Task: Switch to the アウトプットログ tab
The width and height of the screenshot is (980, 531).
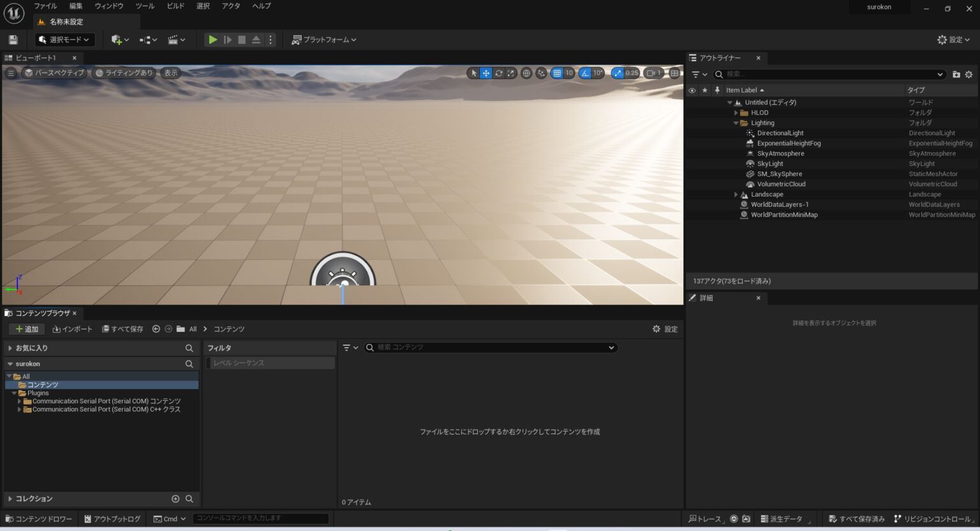Action: (112, 519)
